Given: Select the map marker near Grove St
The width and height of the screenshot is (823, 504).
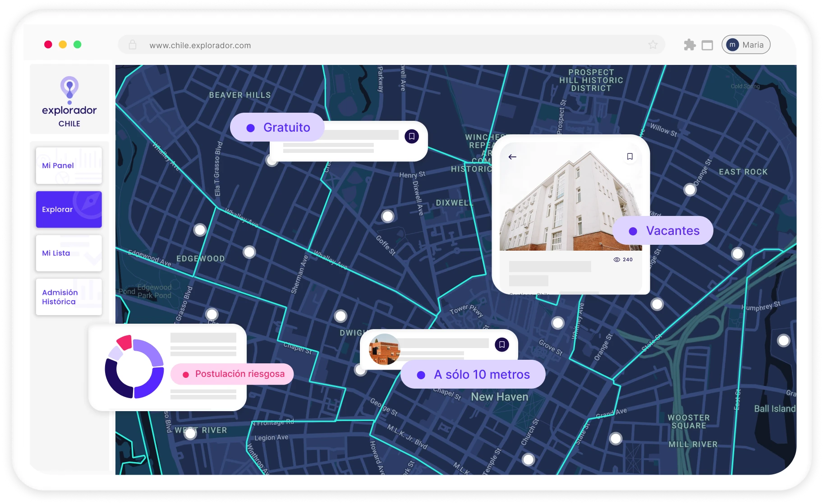Looking at the screenshot, I should (558, 323).
